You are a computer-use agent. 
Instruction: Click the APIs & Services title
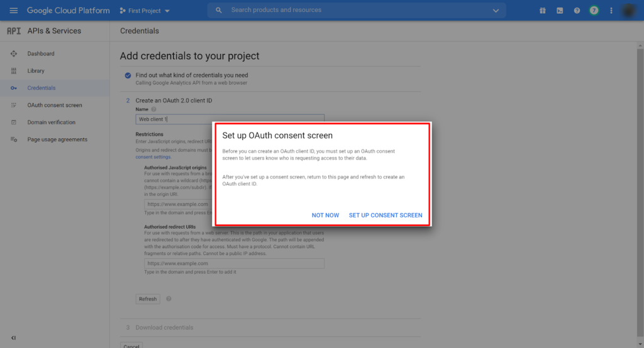(54, 31)
